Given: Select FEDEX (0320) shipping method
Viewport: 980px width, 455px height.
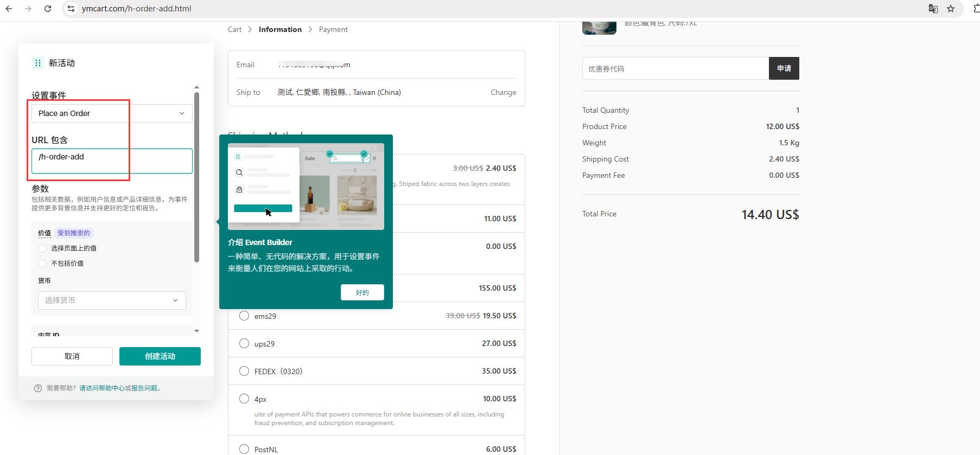Looking at the screenshot, I should pos(244,371).
